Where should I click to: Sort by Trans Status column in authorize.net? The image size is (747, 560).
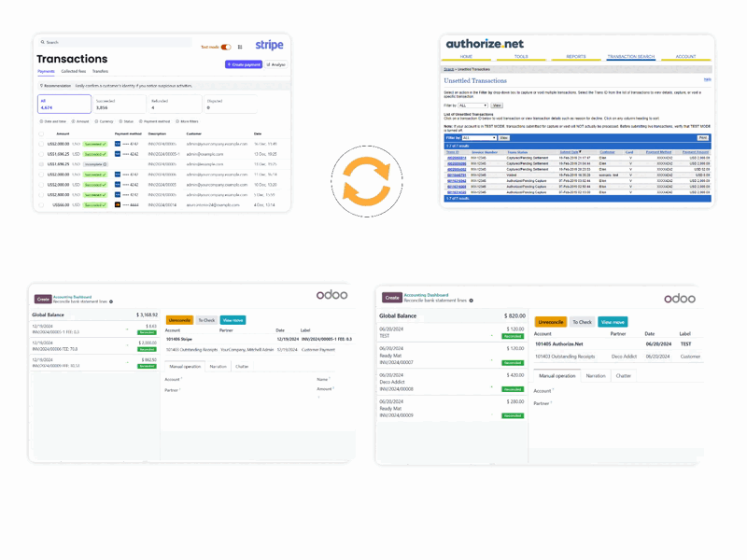coord(517,152)
